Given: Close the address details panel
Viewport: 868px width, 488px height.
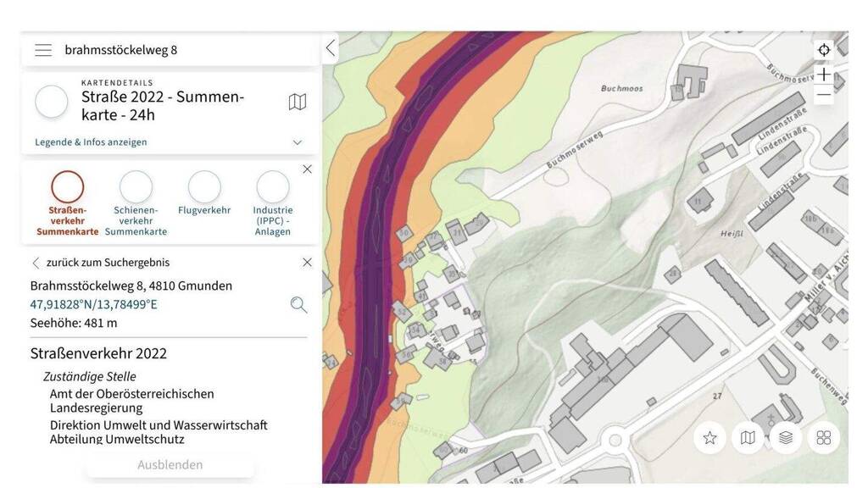Looking at the screenshot, I should (307, 263).
